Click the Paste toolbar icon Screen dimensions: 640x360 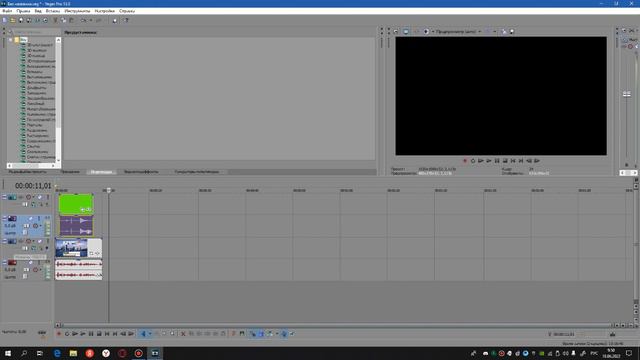pos(71,20)
